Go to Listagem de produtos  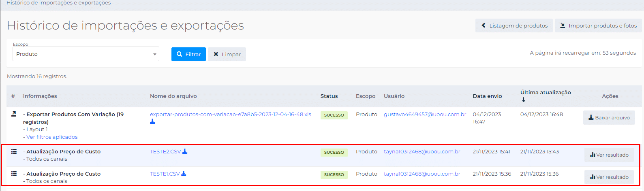coord(514,25)
